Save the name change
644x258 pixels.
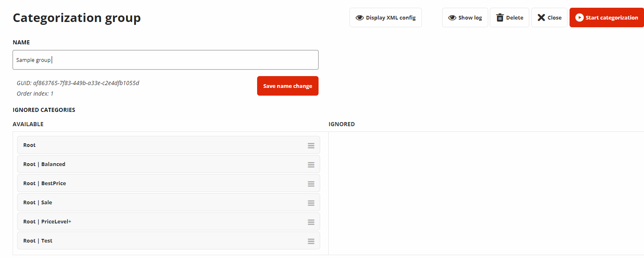(288, 86)
